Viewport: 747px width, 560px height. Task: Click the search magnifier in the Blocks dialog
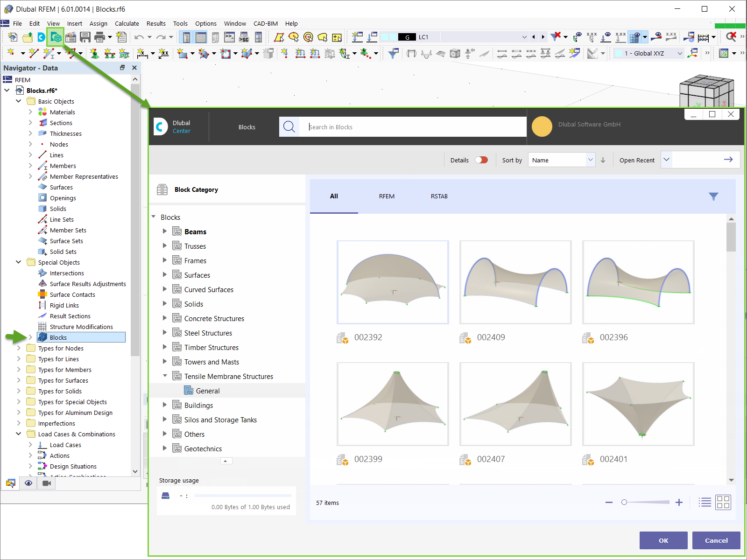click(x=289, y=126)
